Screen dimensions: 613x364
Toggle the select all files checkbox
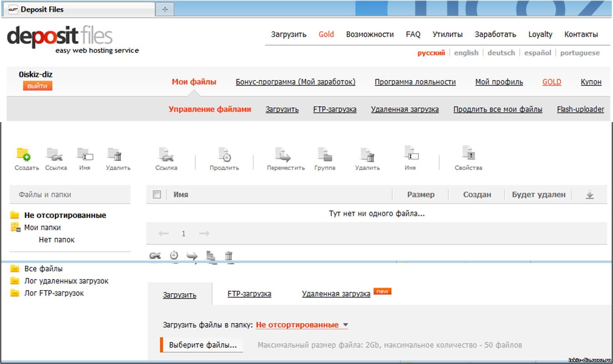[157, 194]
